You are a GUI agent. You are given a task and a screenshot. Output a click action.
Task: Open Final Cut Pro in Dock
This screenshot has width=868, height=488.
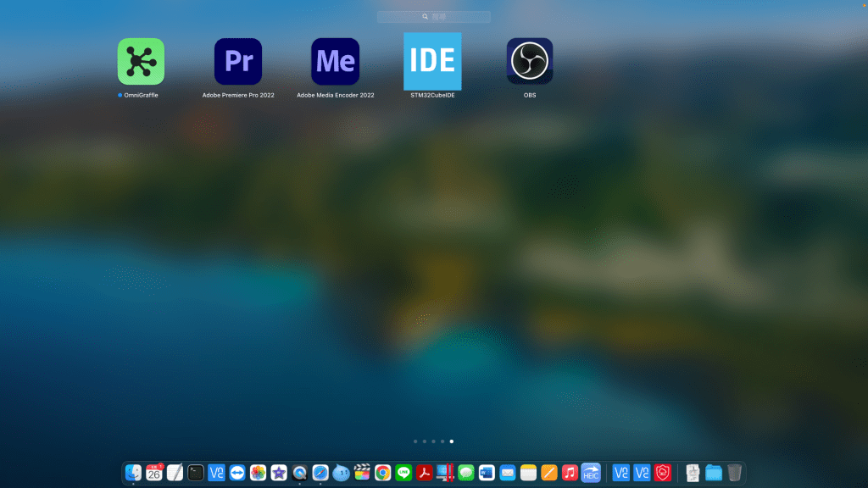(x=362, y=473)
